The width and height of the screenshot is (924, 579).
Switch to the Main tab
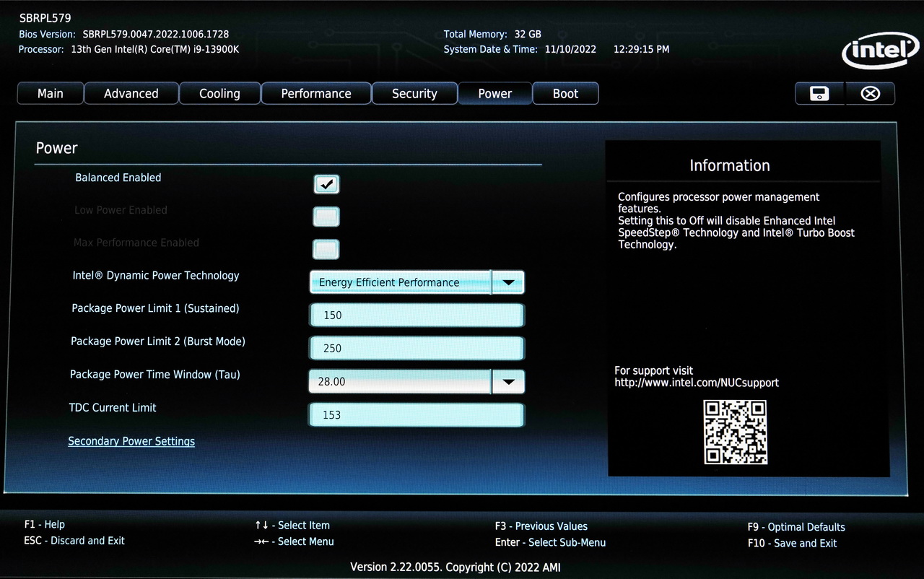pos(51,94)
